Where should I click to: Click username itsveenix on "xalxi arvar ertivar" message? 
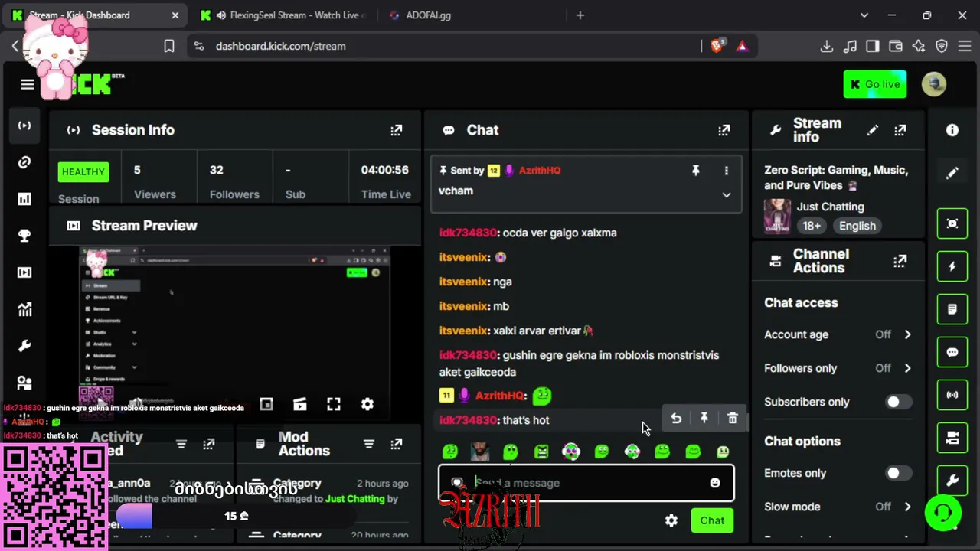point(464,331)
